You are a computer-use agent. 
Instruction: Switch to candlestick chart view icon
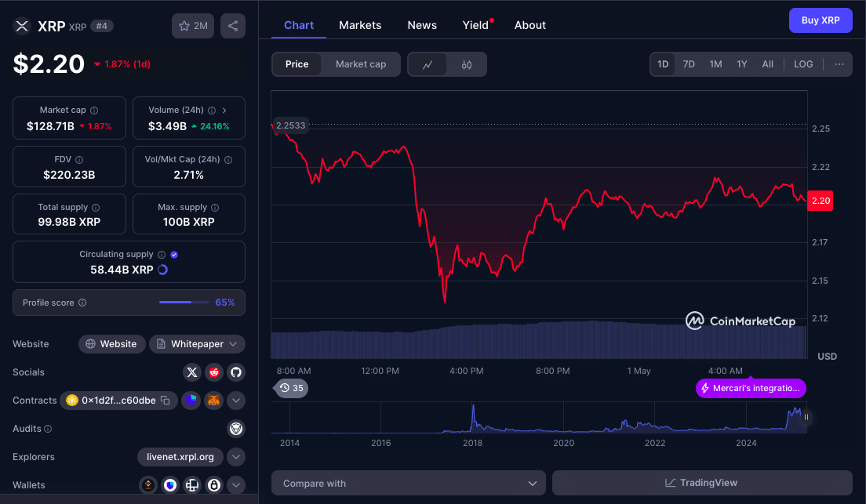[467, 64]
